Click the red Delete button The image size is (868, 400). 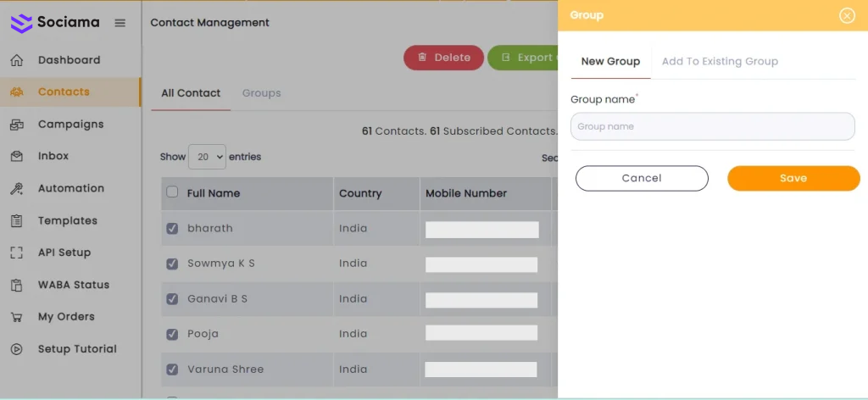tap(443, 58)
